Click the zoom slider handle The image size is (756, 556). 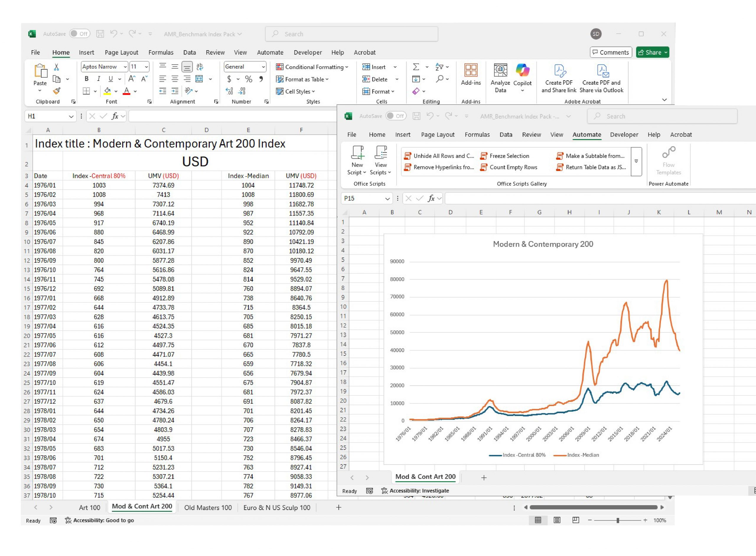(x=618, y=520)
